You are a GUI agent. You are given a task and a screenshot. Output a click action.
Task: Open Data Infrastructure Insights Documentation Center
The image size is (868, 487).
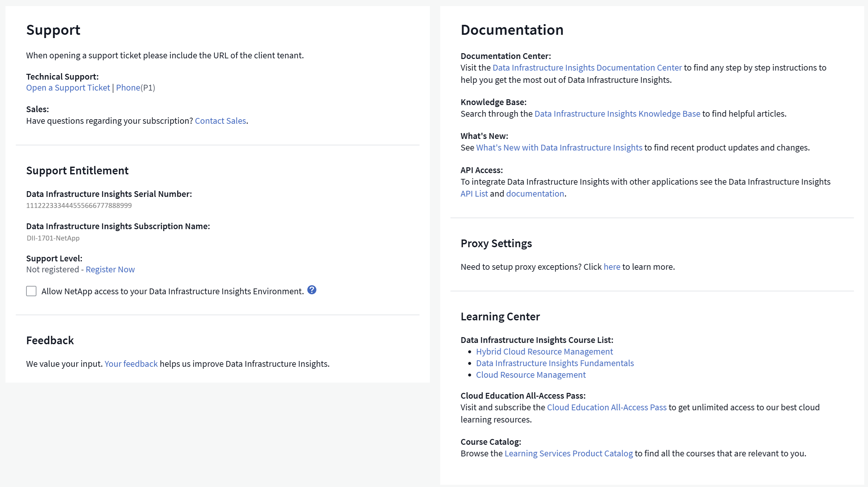587,68
